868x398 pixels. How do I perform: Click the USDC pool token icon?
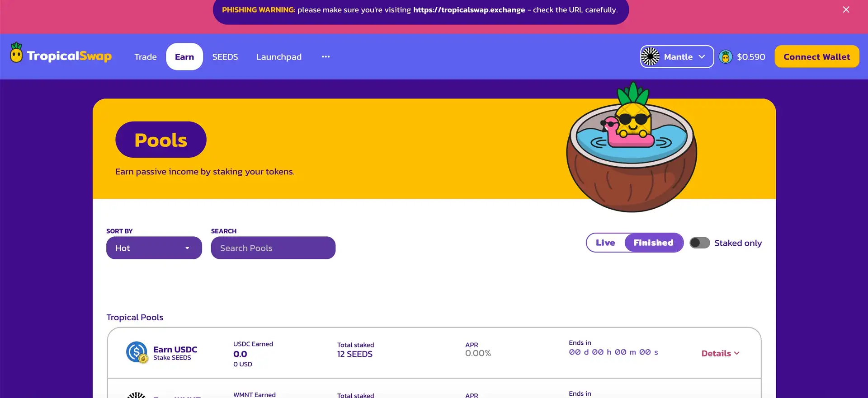[x=137, y=352]
